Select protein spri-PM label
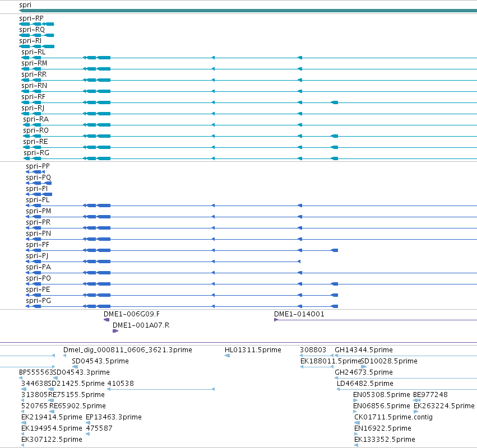 38,211
